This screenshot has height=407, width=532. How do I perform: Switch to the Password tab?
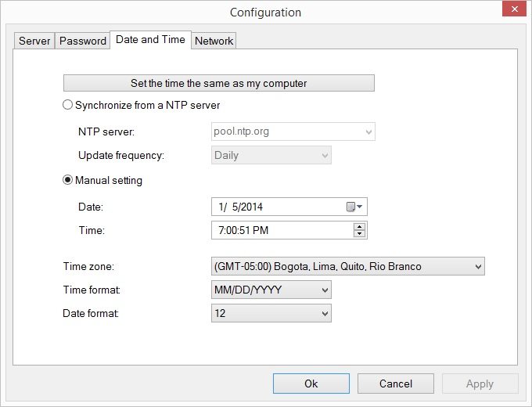82,41
